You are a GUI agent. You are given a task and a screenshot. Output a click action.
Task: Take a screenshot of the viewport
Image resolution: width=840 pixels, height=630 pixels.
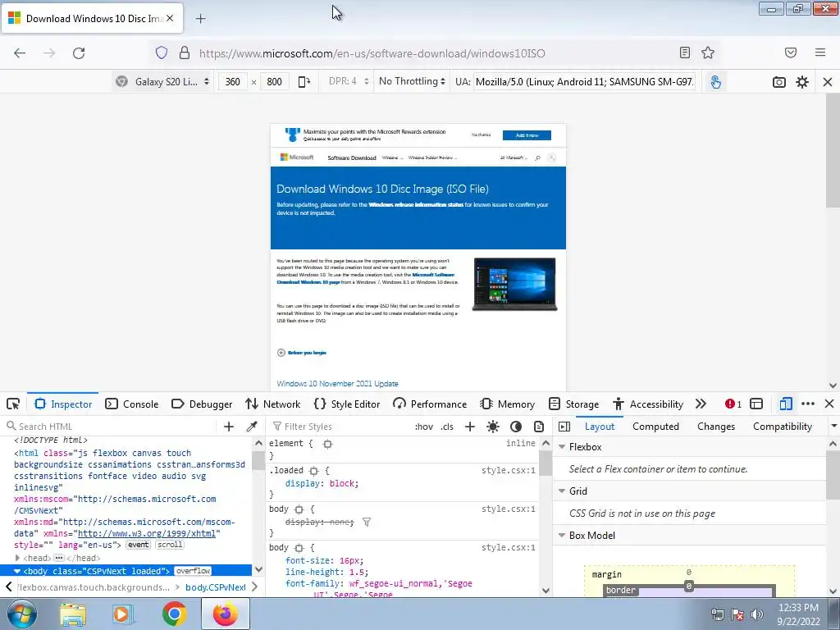tap(779, 82)
